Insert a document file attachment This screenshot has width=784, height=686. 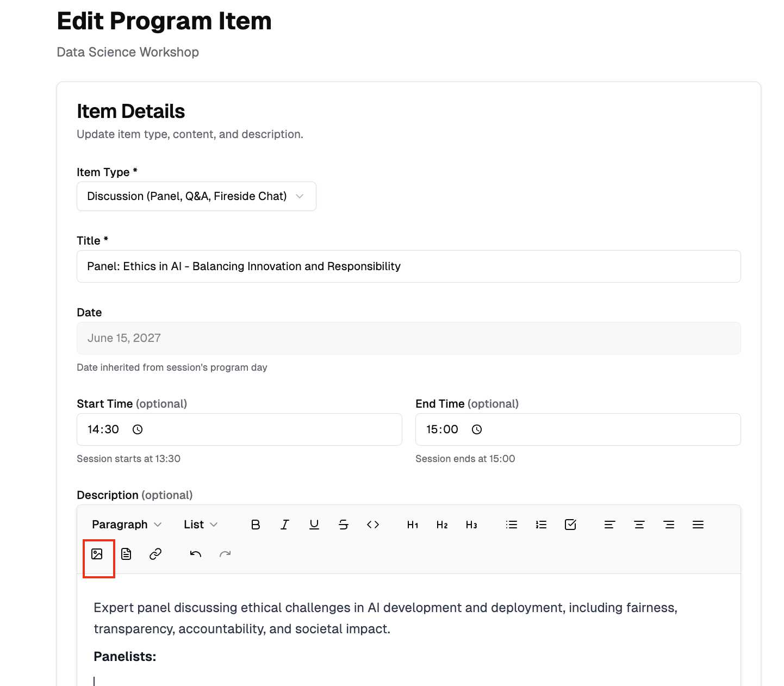click(x=126, y=554)
